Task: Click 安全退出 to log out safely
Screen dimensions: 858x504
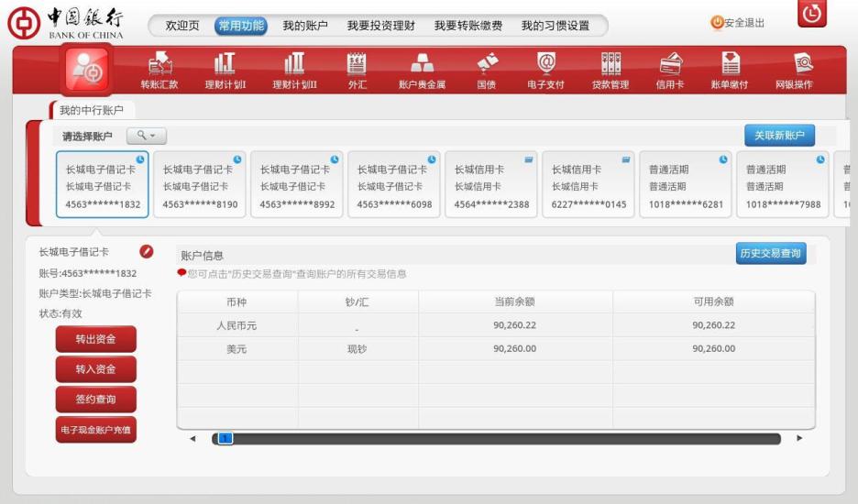Action: pyautogui.click(x=738, y=23)
